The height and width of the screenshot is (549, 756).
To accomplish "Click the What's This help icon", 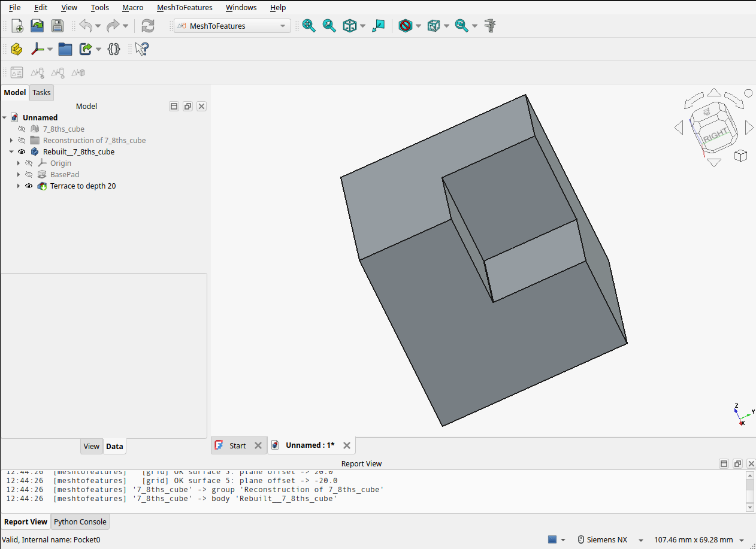I will tap(142, 49).
